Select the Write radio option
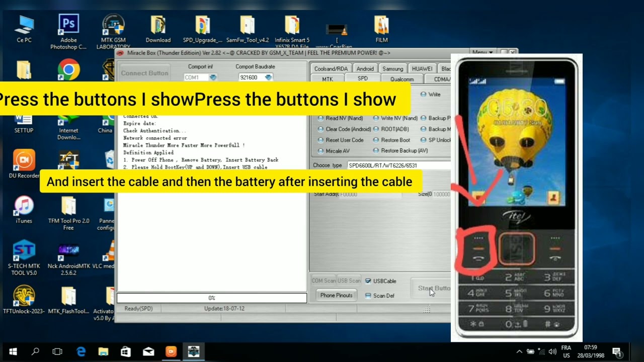The image size is (644, 362). [x=431, y=95]
